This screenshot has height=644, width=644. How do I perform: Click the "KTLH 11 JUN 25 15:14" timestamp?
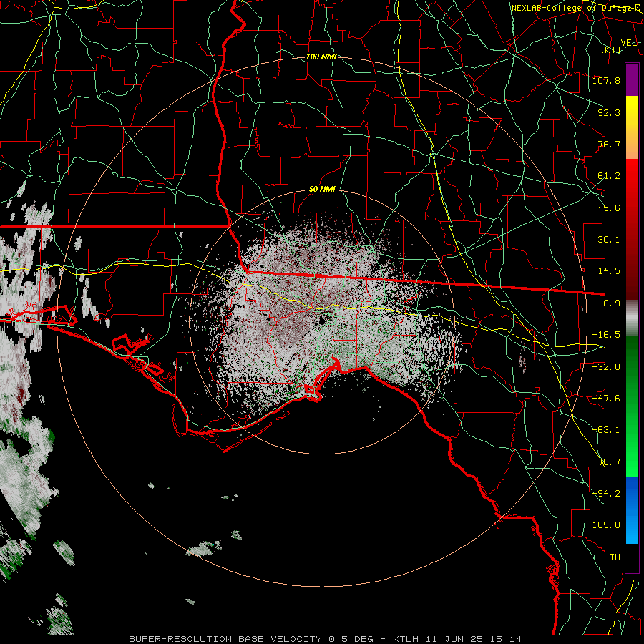coord(457,639)
